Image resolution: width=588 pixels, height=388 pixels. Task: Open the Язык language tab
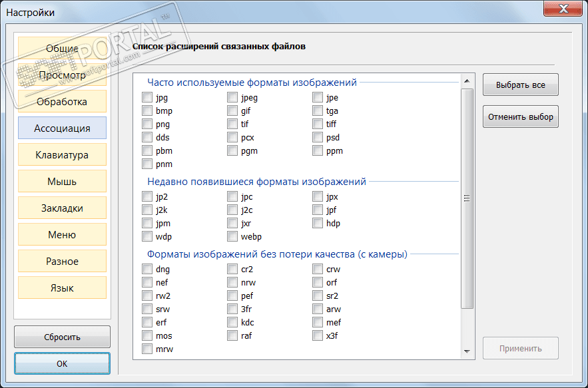coord(62,288)
